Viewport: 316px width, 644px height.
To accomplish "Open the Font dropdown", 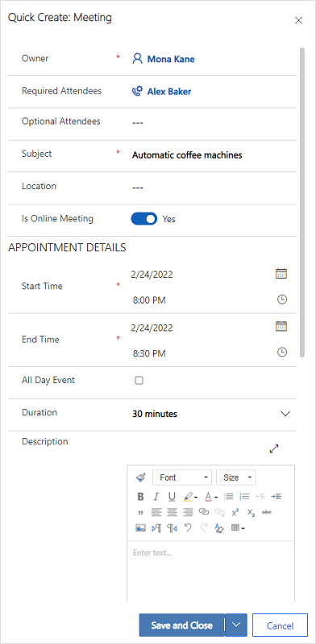I will 182,477.
